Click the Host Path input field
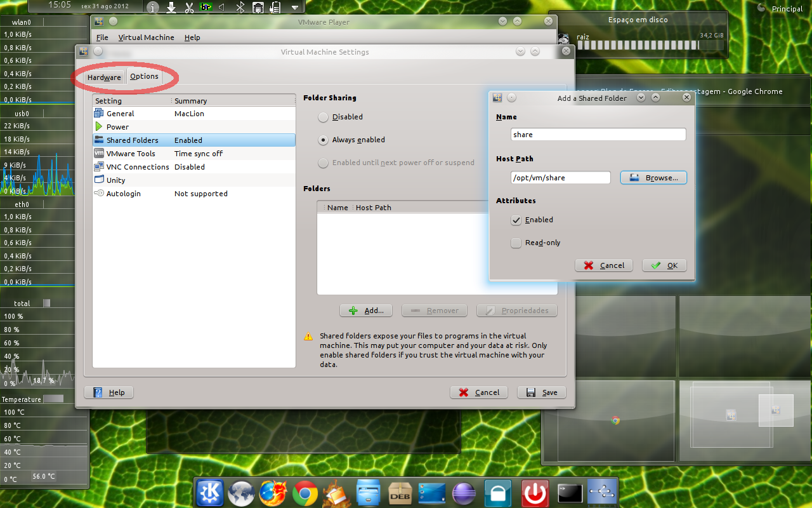This screenshot has width=812, height=508. click(561, 178)
